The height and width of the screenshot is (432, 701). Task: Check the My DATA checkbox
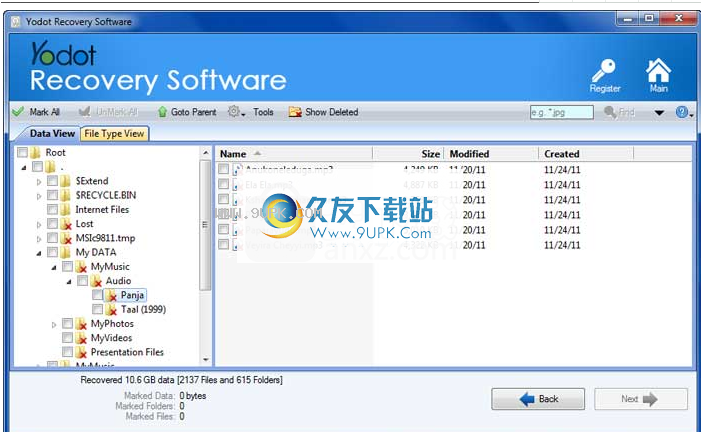click(53, 252)
